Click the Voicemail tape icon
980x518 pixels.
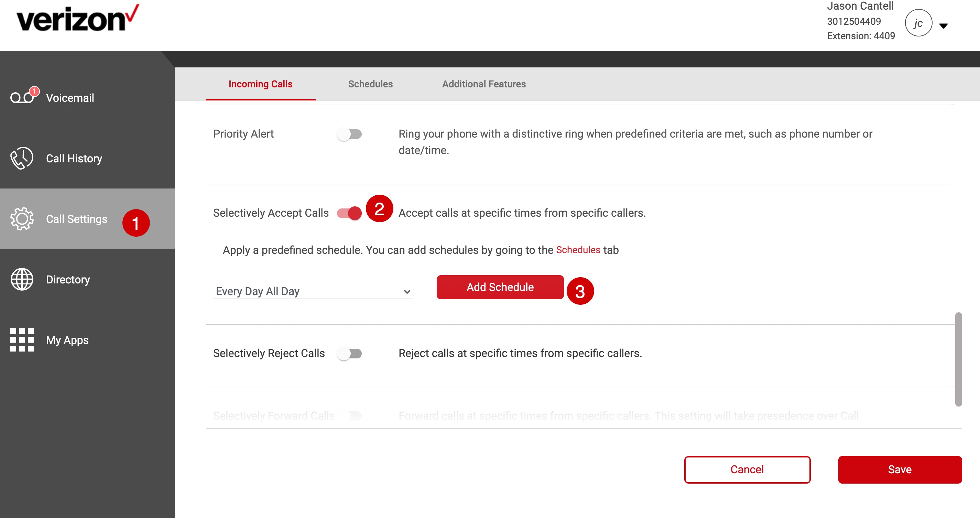[x=21, y=98]
